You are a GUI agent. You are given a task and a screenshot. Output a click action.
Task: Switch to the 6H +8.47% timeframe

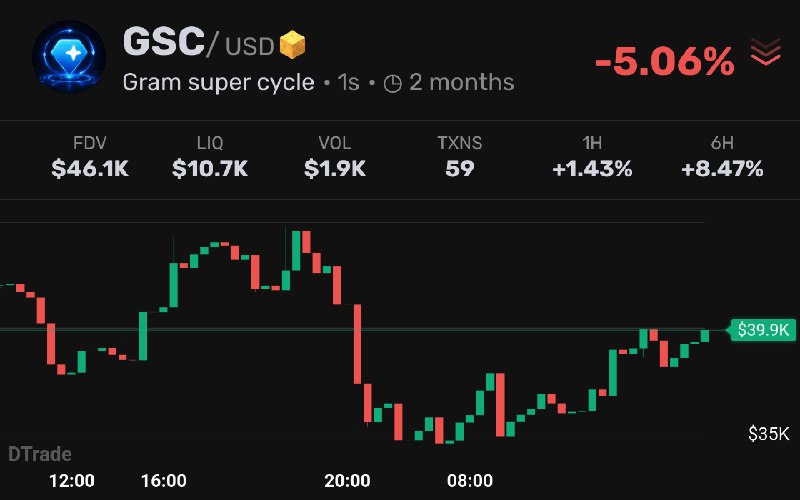tap(722, 157)
